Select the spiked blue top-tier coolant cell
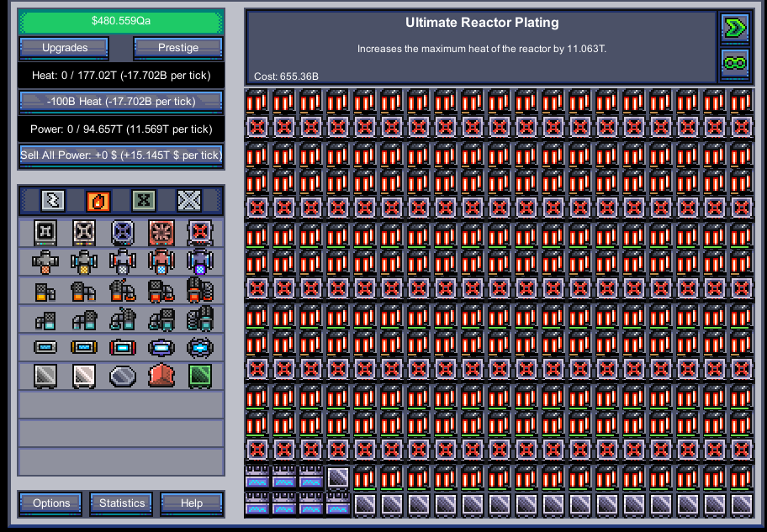The height and width of the screenshot is (532, 767). click(x=199, y=348)
